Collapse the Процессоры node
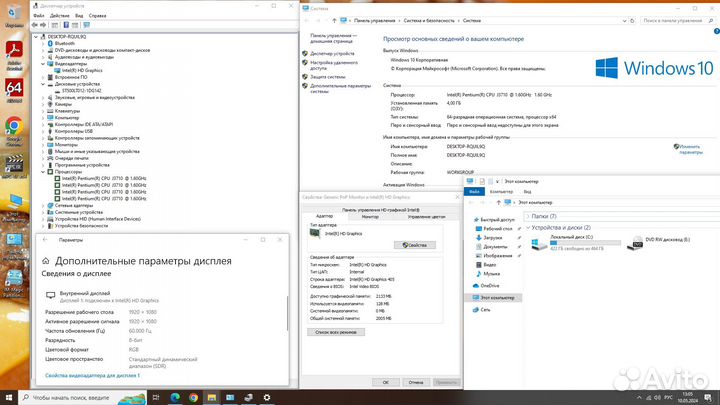This screenshot has height=405, width=720. tap(43, 172)
